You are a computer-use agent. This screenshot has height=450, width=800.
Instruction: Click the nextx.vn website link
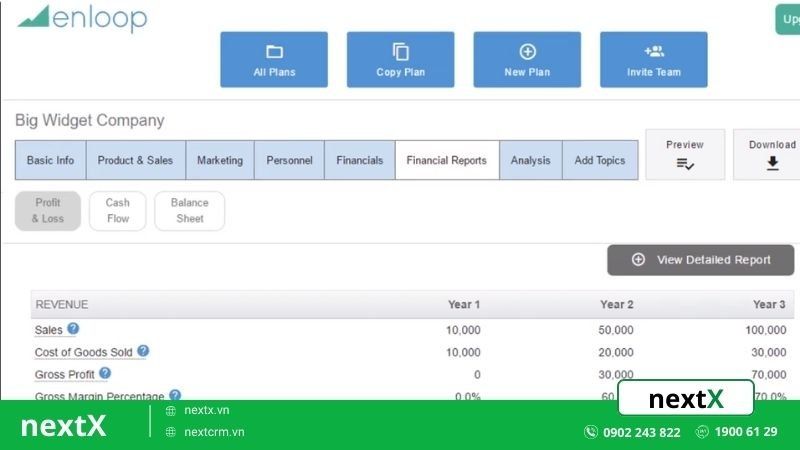point(207,410)
